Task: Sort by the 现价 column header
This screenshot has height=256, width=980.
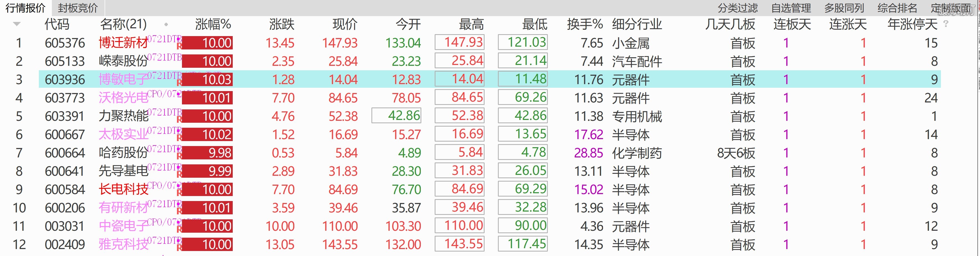Action: click(x=345, y=24)
